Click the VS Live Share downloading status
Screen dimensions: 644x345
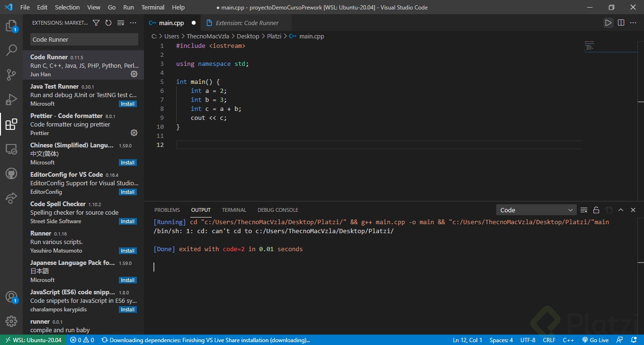tap(206, 340)
